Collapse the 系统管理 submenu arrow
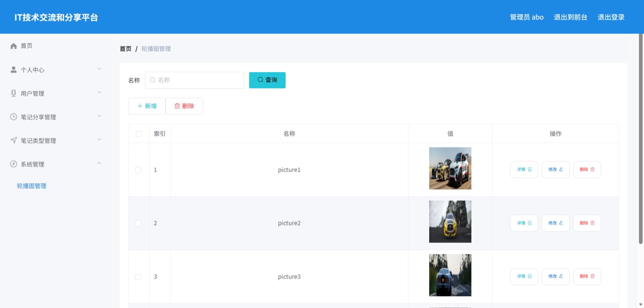The width and height of the screenshot is (644, 308). point(99,163)
